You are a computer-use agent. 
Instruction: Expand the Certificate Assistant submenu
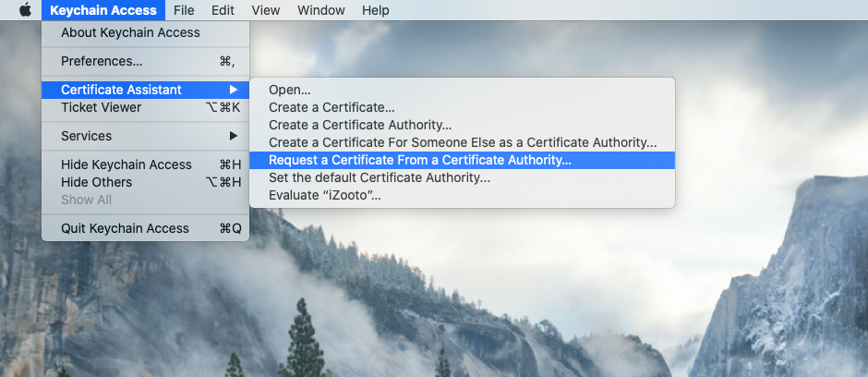pyautogui.click(x=146, y=90)
